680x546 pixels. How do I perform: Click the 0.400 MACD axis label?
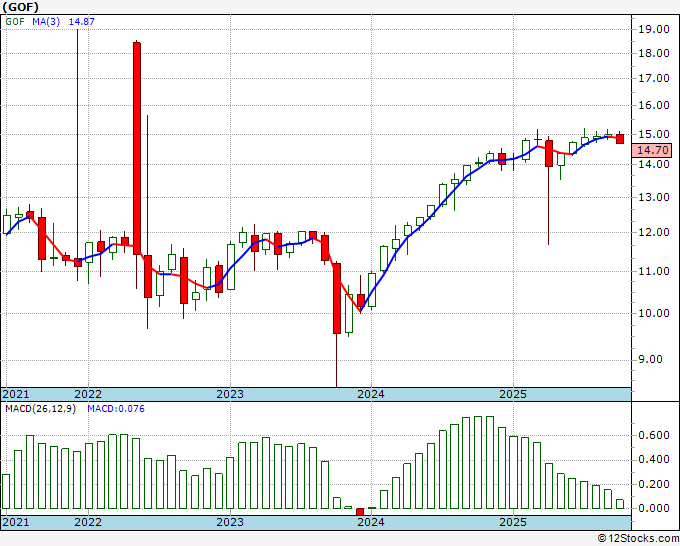654,459
